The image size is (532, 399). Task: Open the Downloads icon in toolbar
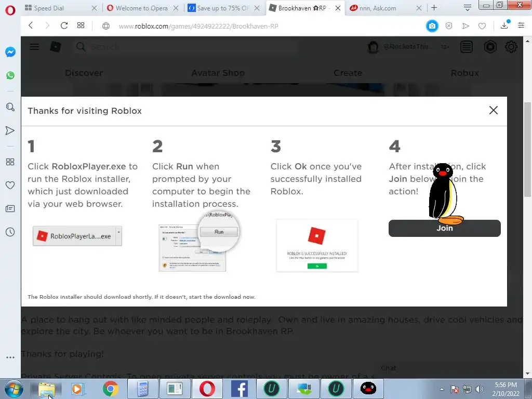pos(504,25)
